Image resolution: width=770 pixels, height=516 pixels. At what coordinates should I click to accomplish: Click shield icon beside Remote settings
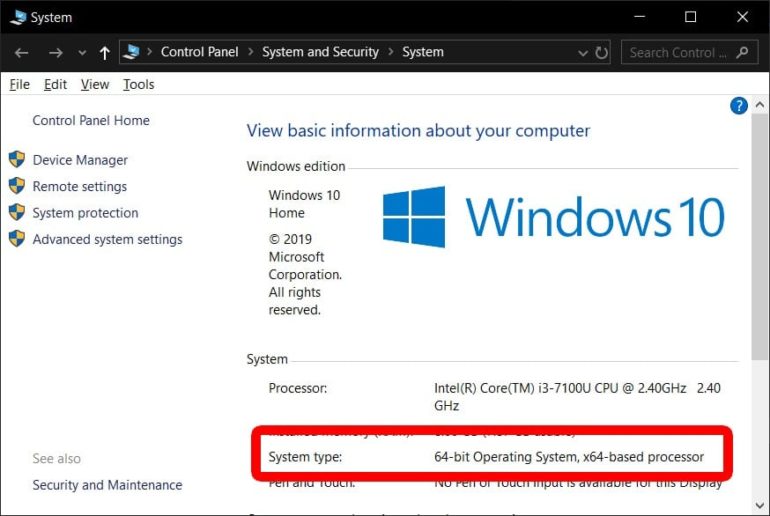click(x=17, y=186)
